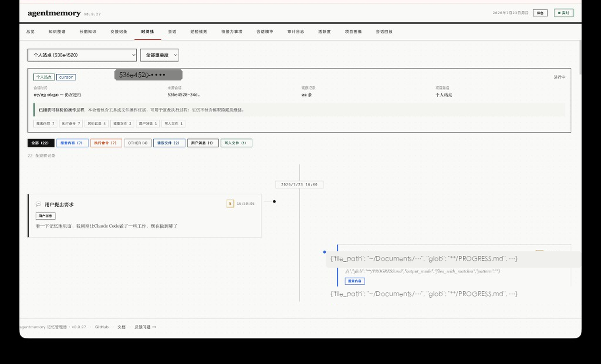Screen dimensions: 601x364
Task: Open the 会话精华 tab
Action: 265,32
